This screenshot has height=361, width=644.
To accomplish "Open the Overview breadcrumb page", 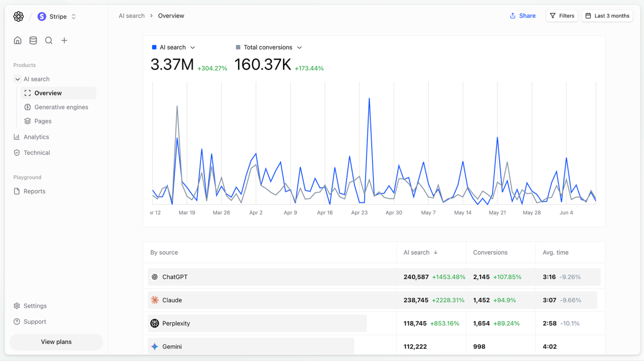I will click(171, 15).
